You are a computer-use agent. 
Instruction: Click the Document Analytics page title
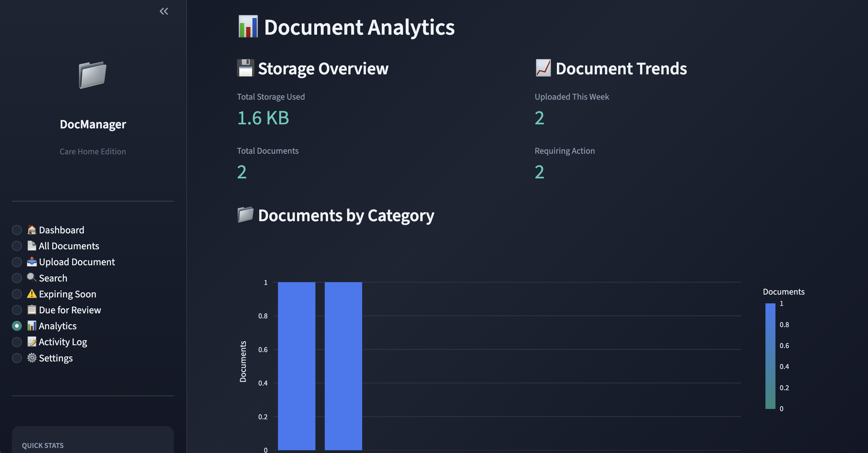(x=359, y=27)
